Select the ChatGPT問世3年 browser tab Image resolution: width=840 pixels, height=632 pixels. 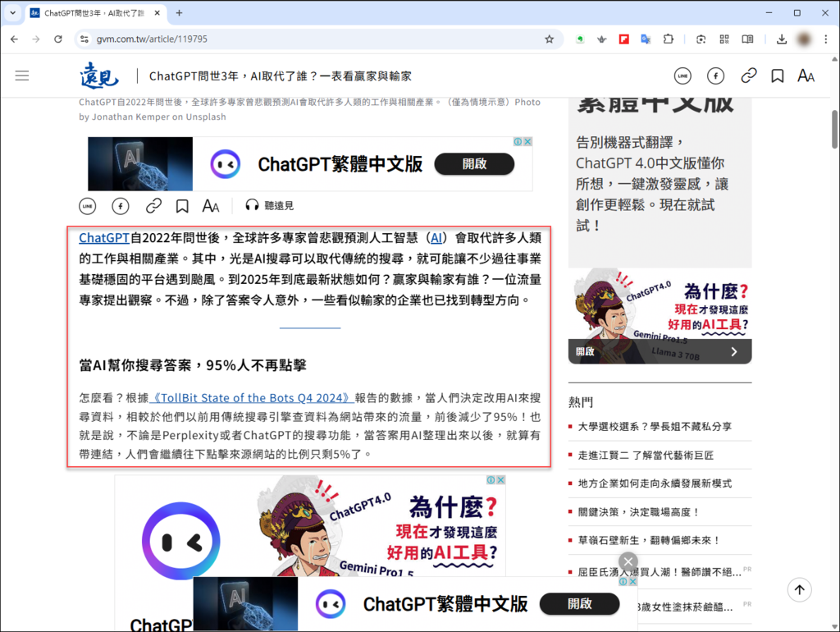[96, 13]
